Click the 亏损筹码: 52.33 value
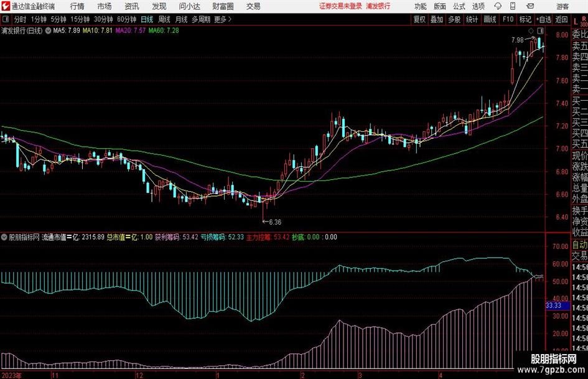 point(222,237)
